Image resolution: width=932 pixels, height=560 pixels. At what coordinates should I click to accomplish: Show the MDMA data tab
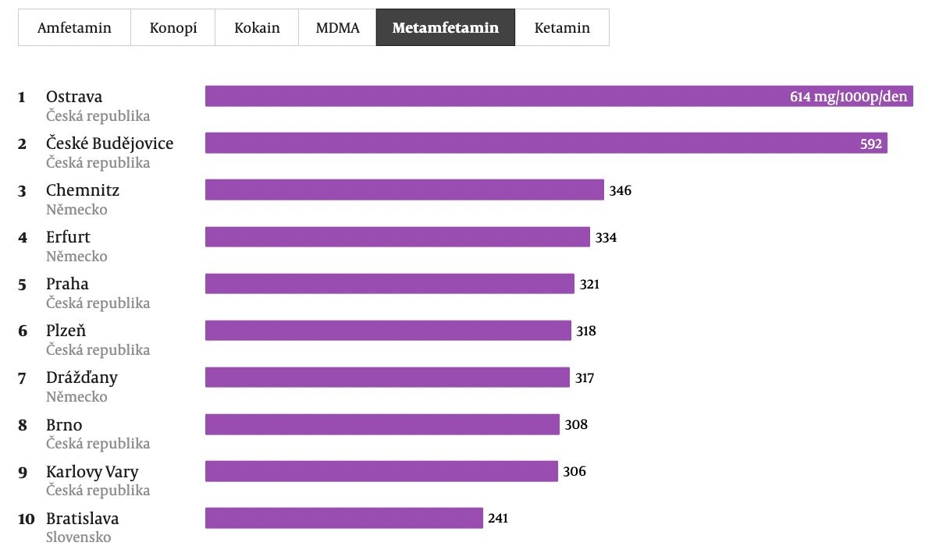point(337,28)
